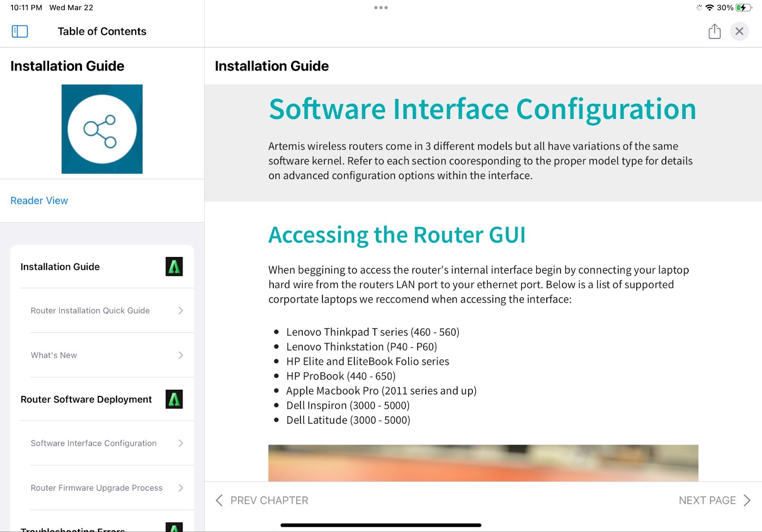Open Router Installation Quick Guide chapter
Image resolution: width=762 pixels, height=532 pixels.
[107, 311]
